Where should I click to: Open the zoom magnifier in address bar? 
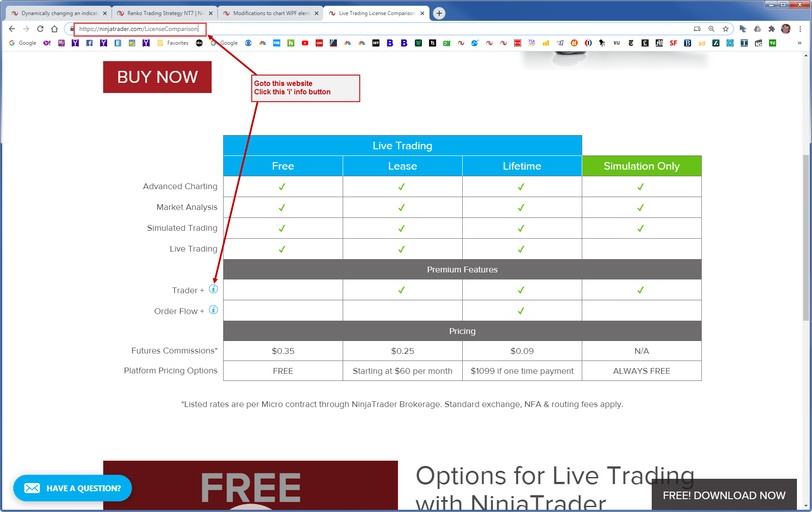711,29
